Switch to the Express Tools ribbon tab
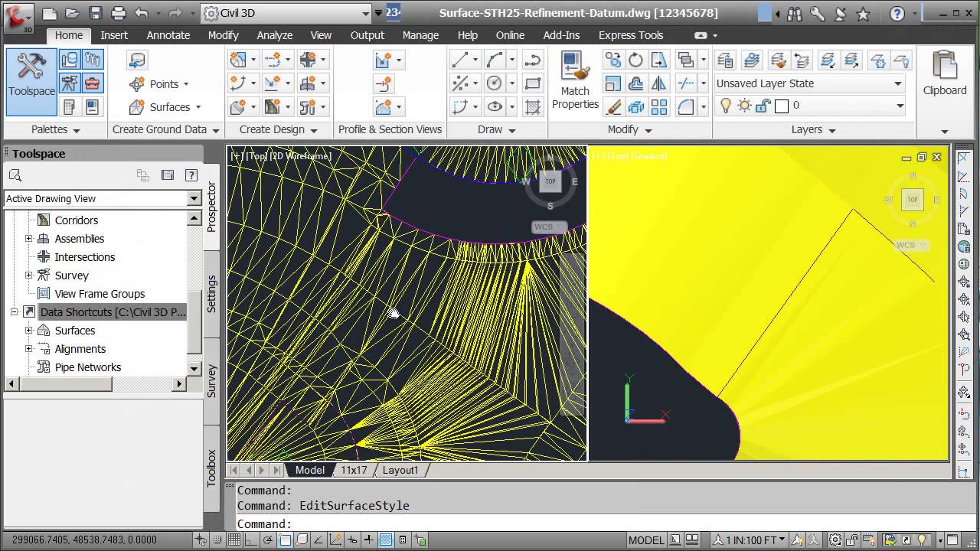 click(631, 35)
